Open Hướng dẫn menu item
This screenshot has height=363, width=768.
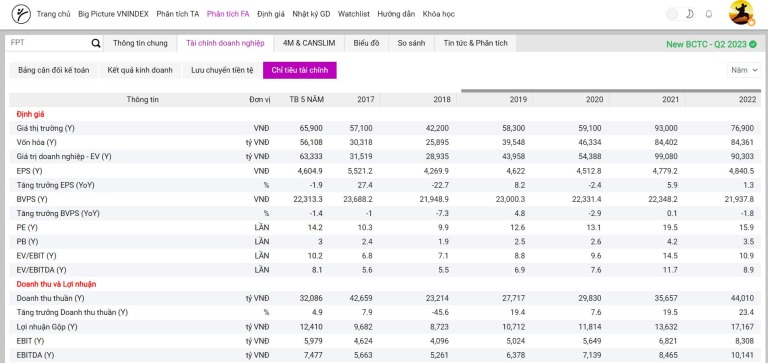pos(396,14)
